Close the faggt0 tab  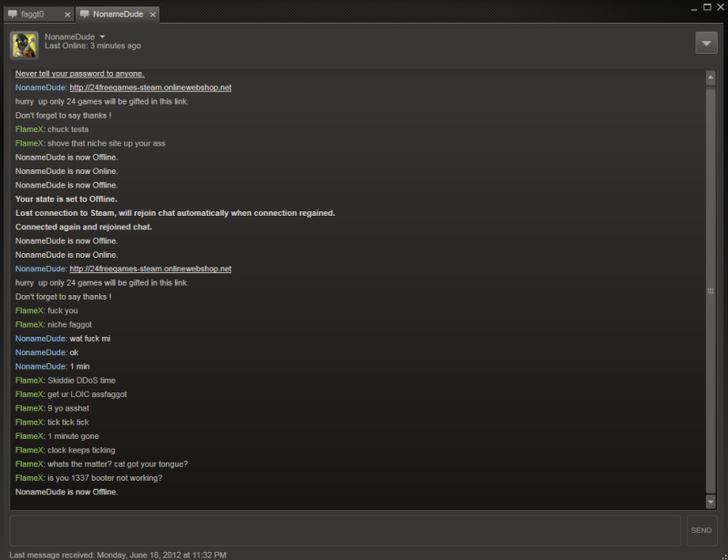click(67, 15)
